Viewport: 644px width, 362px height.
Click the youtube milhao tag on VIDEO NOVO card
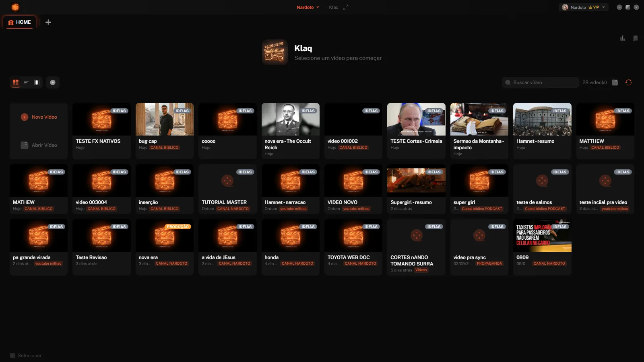click(x=356, y=209)
